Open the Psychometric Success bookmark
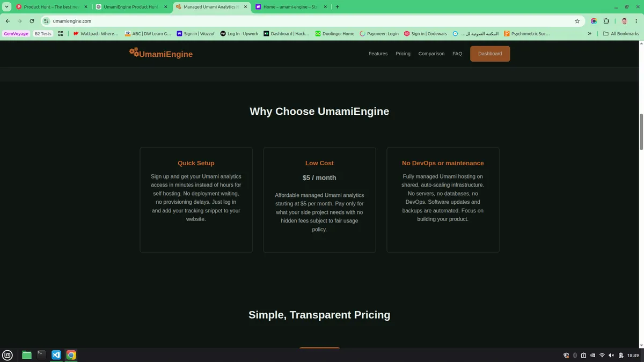 point(527,33)
